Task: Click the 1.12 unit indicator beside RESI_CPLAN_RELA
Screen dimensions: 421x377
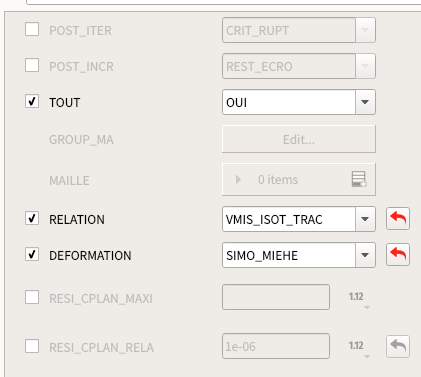Action: 358,347
